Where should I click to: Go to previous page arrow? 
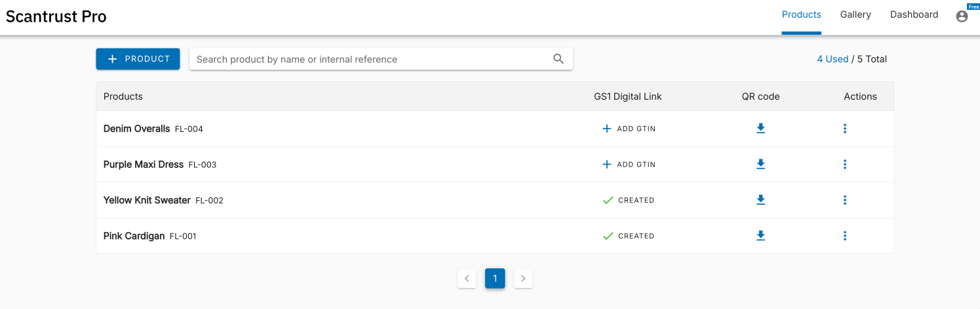click(x=466, y=278)
